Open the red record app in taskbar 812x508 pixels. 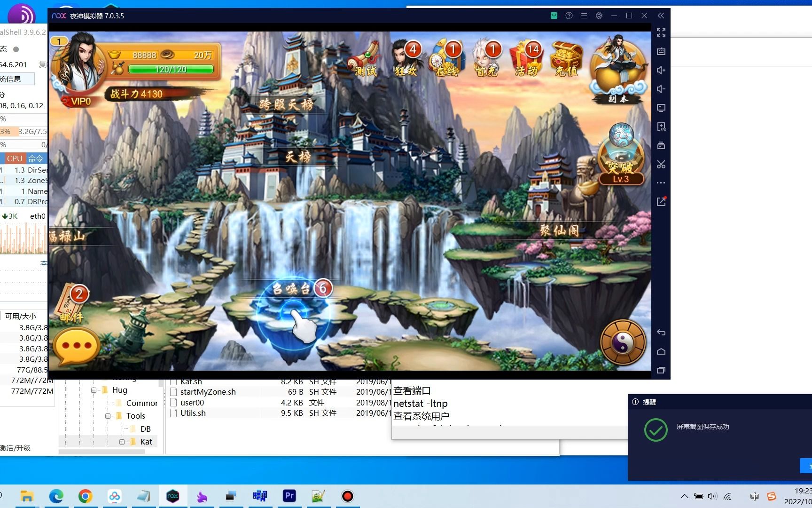point(347,496)
